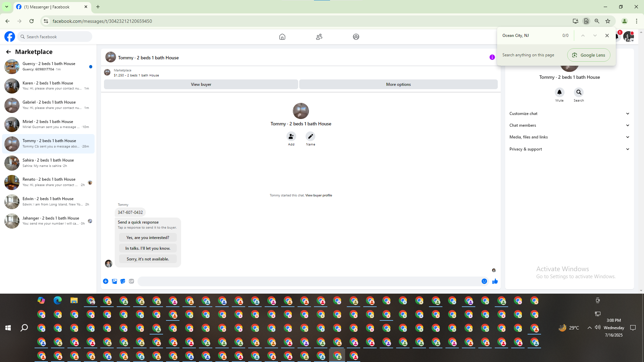Search in conversation using the magnifier icon

[x=579, y=92]
